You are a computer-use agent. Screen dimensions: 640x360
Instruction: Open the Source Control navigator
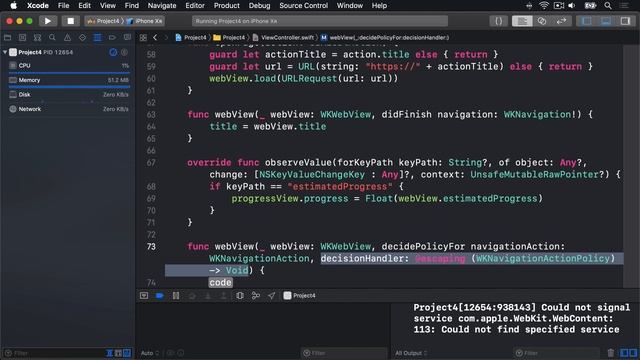(22, 38)
